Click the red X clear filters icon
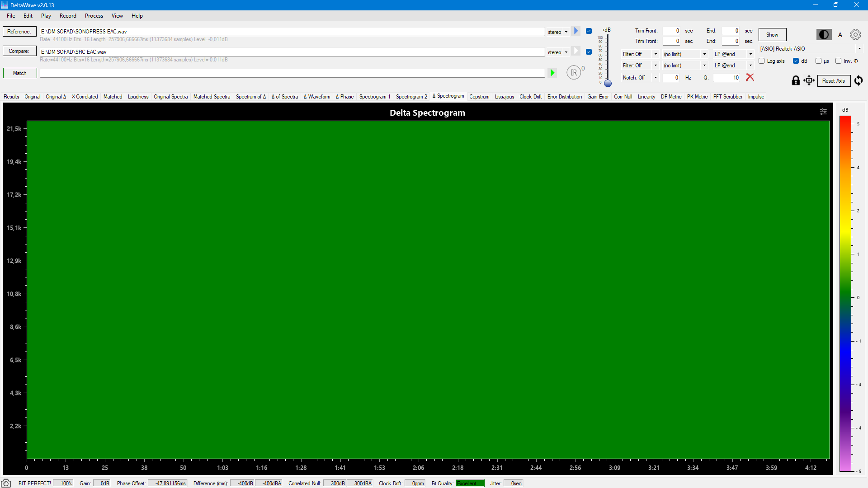Image resolution: width=868 pixels, height=488 pixels. 750,78
